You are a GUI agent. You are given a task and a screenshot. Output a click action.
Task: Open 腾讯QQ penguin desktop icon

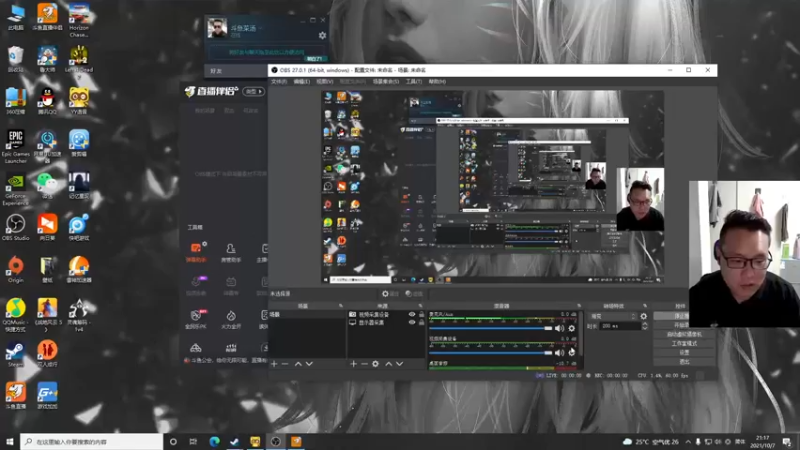click(47, 101)
